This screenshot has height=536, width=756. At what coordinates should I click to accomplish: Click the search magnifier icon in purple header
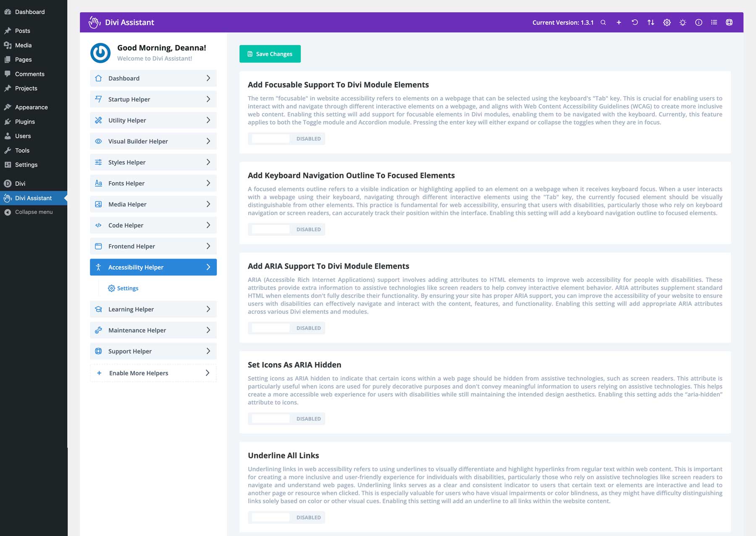coord(603,23)
